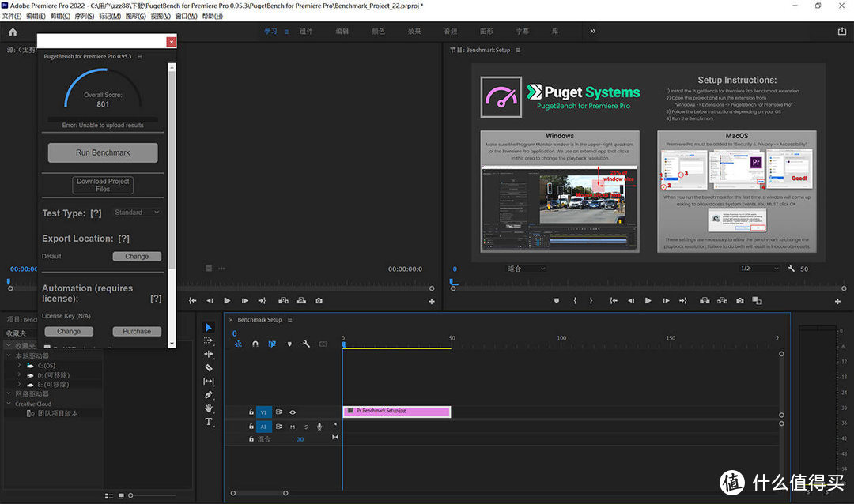Select the Hand tool
Viewport: 854px width, 504px height.
(x=209, y=408)
